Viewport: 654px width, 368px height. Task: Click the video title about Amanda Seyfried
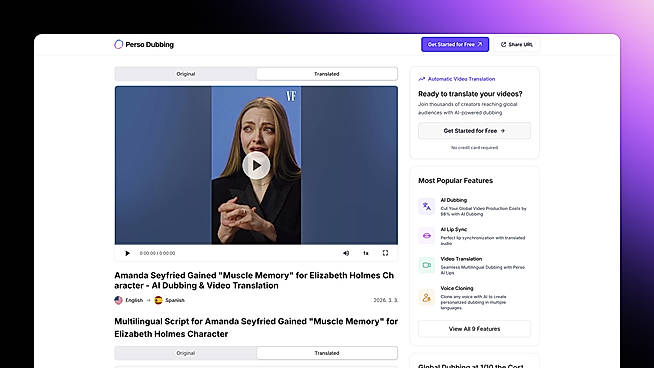(254, 280)
